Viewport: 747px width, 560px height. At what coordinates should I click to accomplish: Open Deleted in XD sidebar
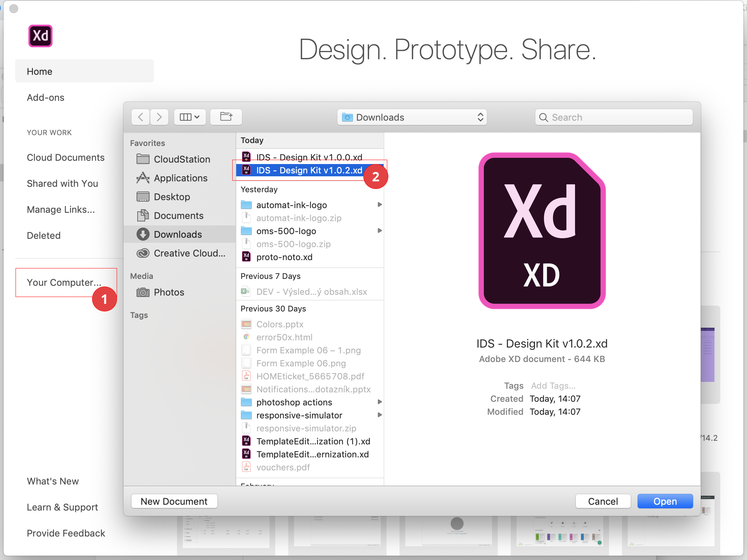(44, 236)
